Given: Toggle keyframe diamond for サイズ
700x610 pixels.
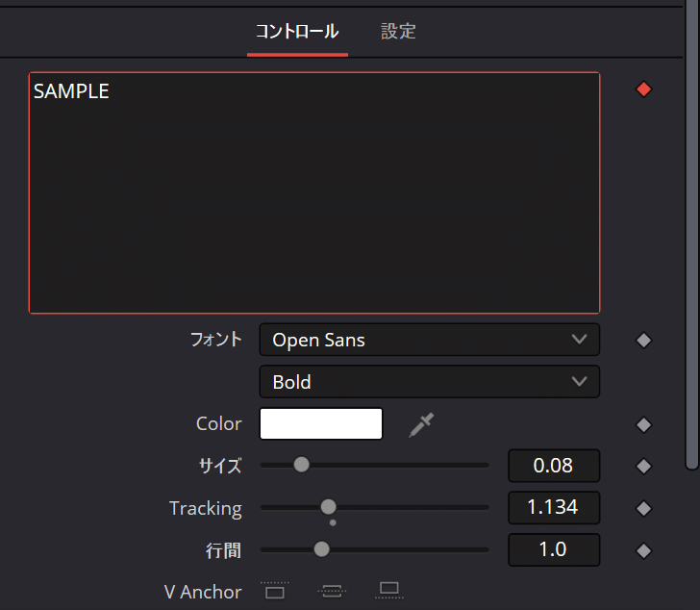Looking at the screenshot, I should [643, 467].
